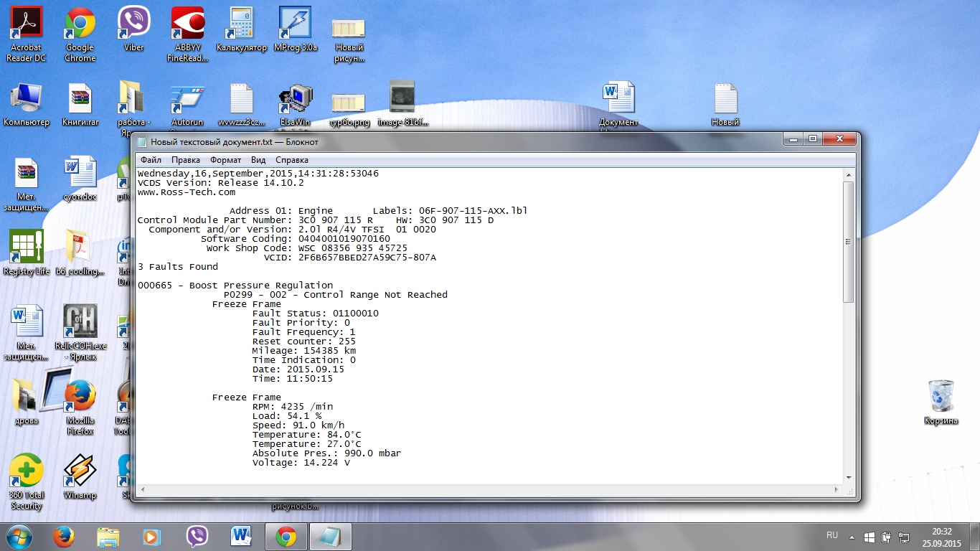
Task: Click the MProg 3.0a desktop icon
Action: tap(295, 32)
